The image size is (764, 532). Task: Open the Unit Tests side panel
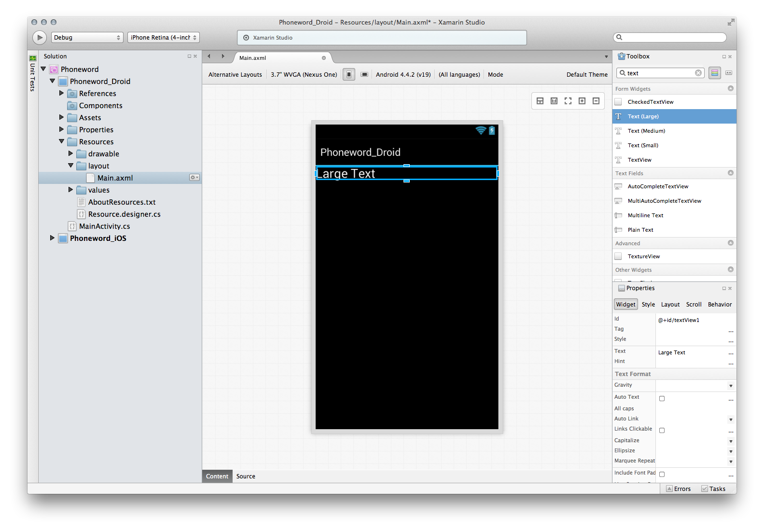(x=32, y=73)
